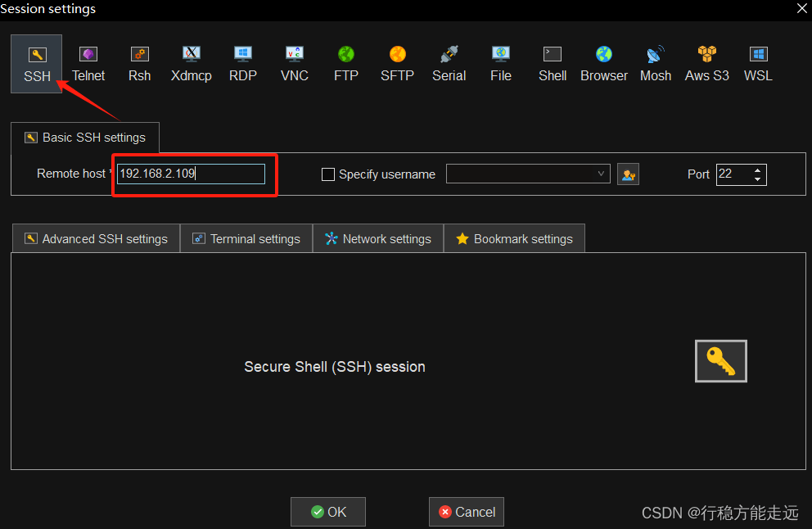The height and width of the screenshot is (529, 812).
Task: Expand the username dropdown list
Action: 602,174
